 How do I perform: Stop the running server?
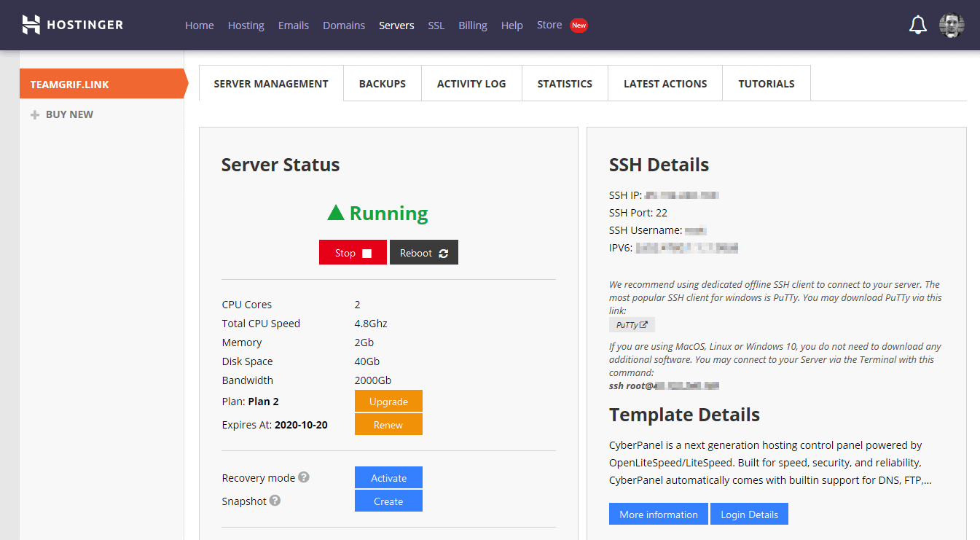coord(353,253)
